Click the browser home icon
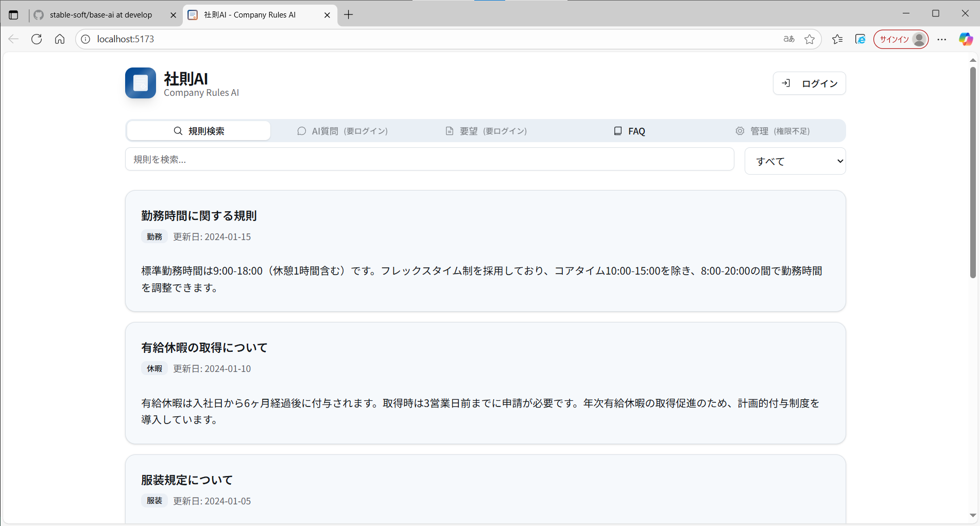 point(60,39)
